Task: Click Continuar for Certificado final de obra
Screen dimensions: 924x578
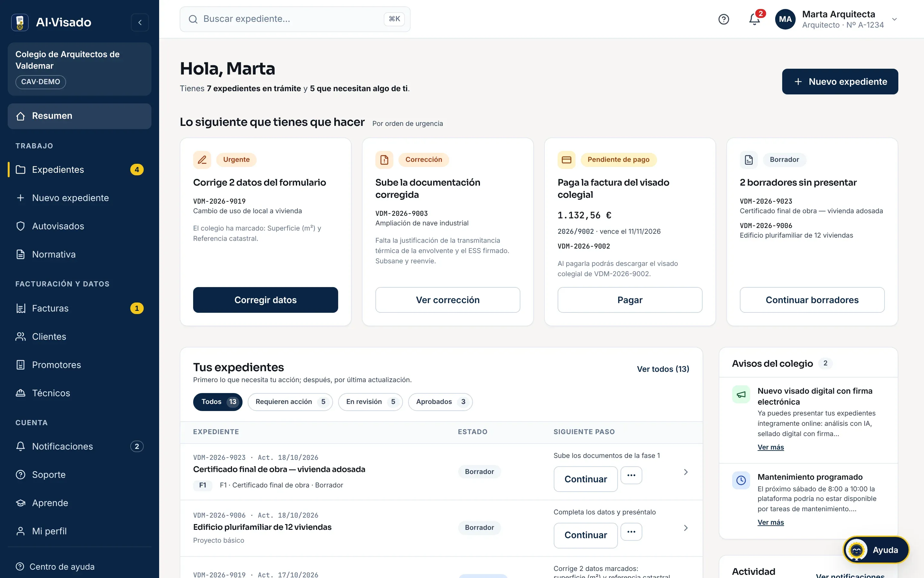Action: coord(586,479)
